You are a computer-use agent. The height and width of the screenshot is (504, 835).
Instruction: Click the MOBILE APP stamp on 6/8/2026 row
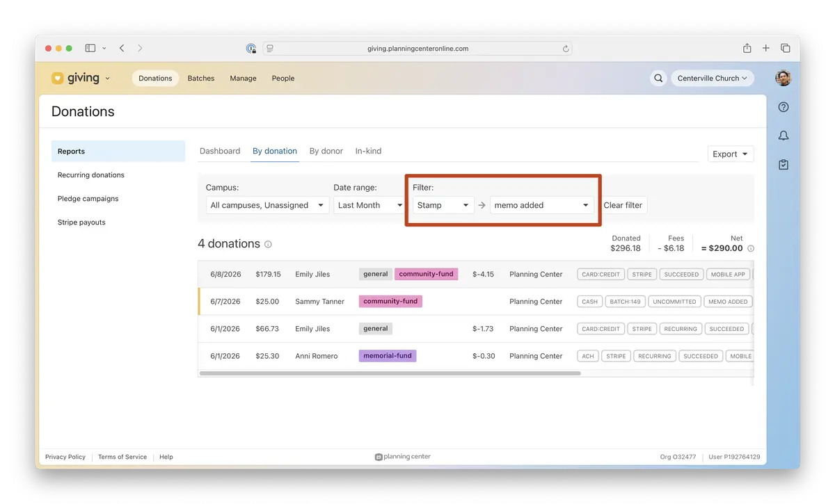point(728,275)
